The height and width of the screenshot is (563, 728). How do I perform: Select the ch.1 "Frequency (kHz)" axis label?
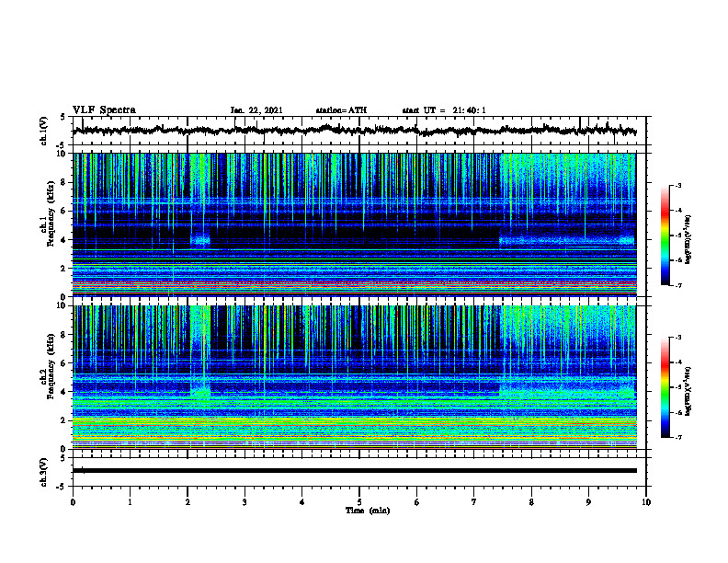click(x=51, y=214)
